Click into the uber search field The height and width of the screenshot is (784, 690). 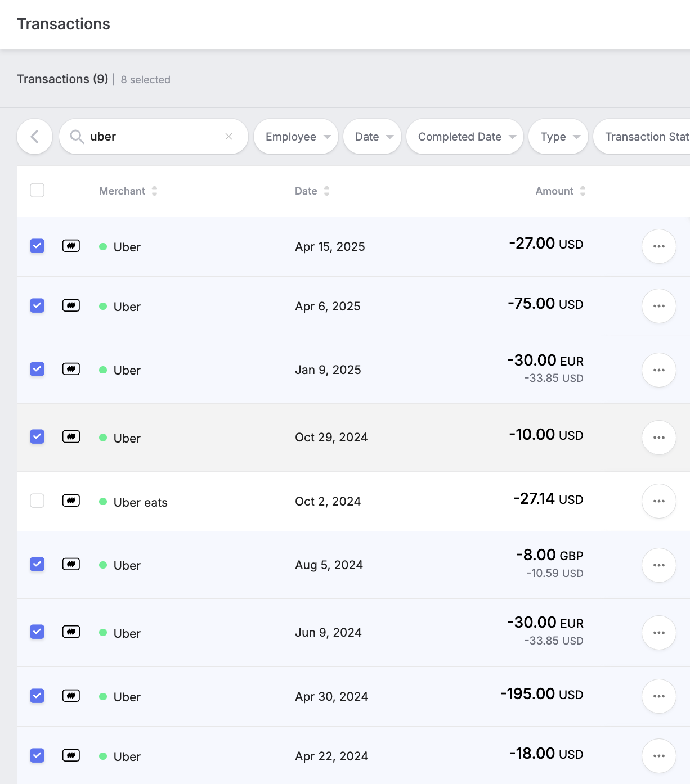click(x=152, y=137)
